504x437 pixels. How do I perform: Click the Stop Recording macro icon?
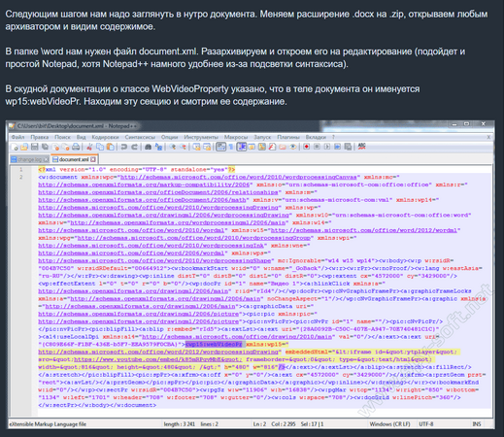[317, 147]
